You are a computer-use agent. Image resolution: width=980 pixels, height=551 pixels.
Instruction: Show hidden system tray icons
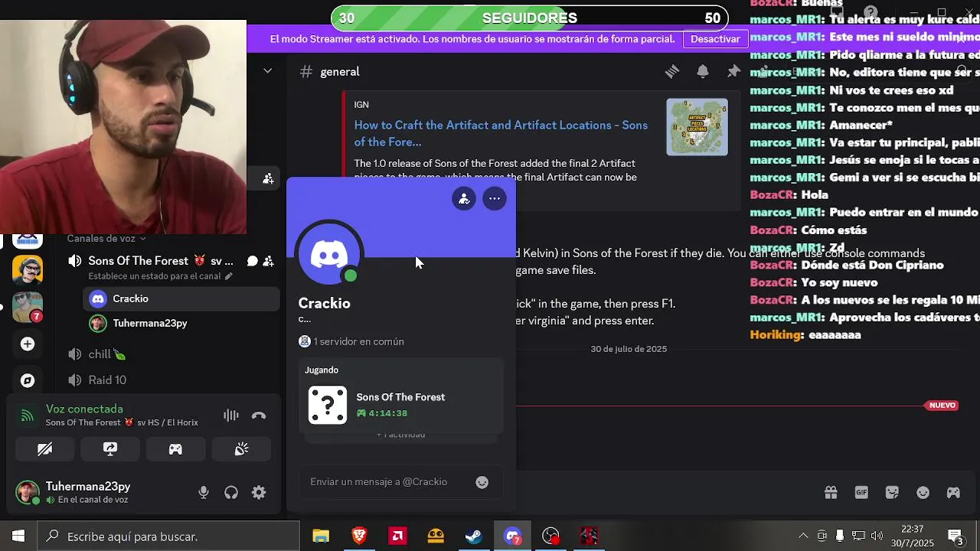point(803,536)
